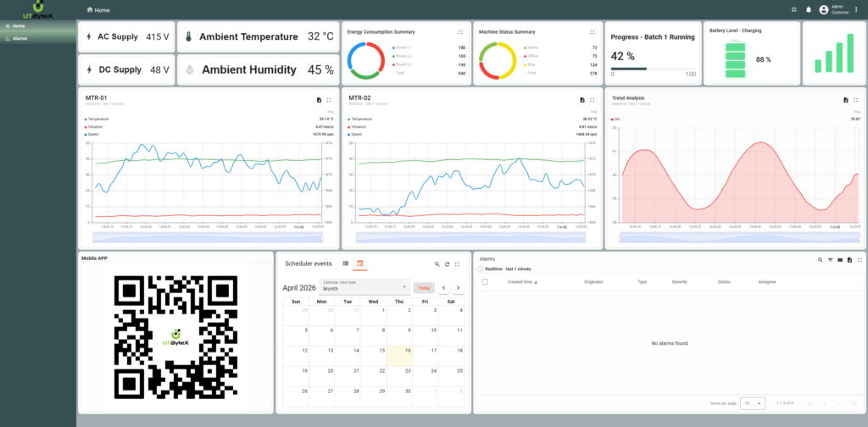Toggle Vibration series in MTR-02 legend
Screen dimensions: 868x427
pyautogui.click(x=357, y=127)
